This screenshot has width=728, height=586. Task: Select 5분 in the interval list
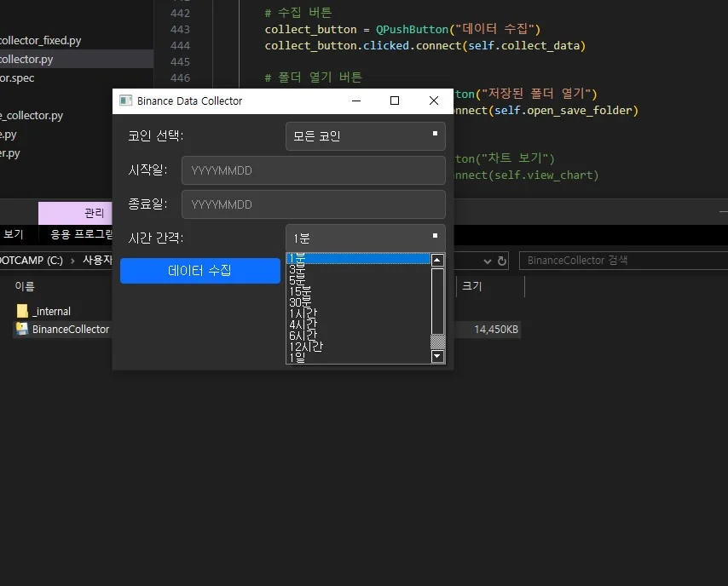358,280
